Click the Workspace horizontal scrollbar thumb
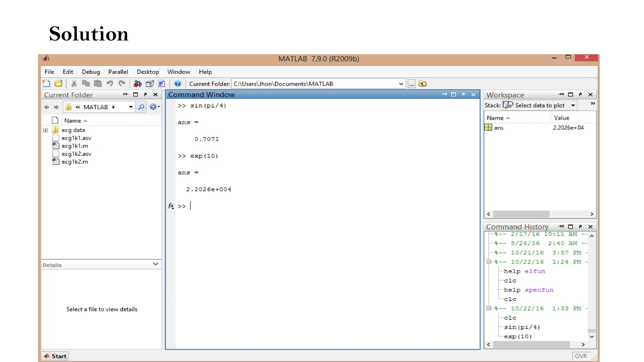644x362 pixels. click(521, 214)
